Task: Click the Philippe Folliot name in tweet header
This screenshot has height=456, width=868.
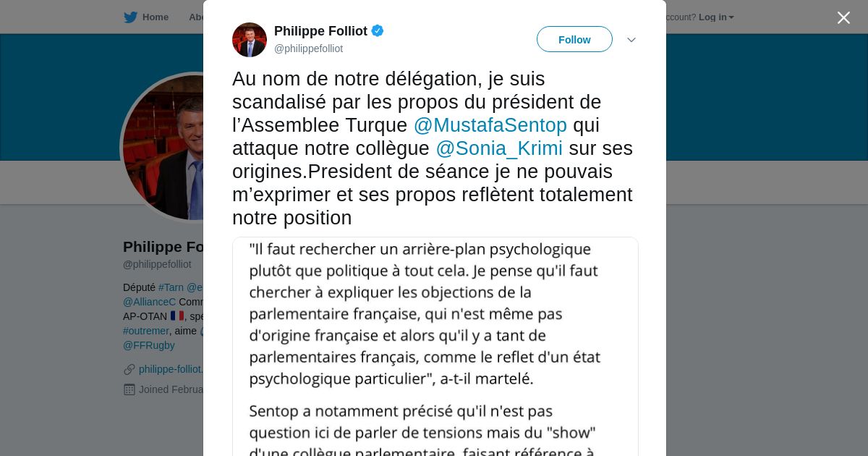Action: click(x=320, y=31)
